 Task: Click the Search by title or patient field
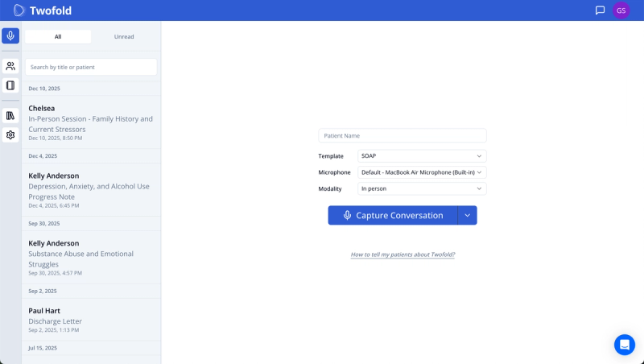pos(91,67)
